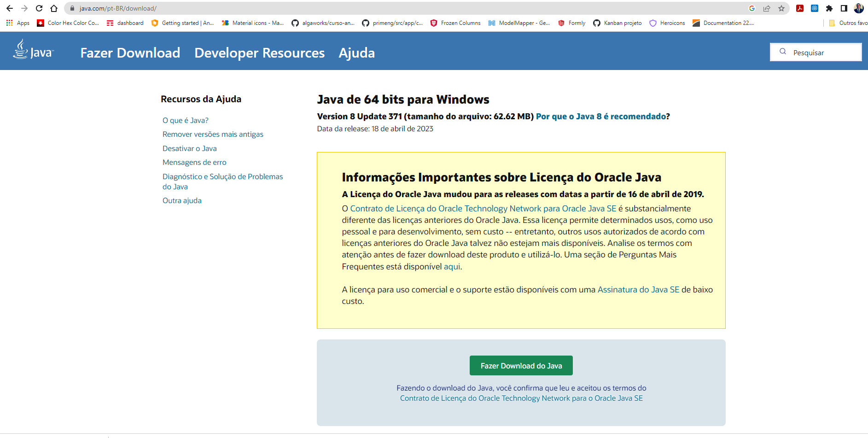Screen dimensions: 868x438
Task: Open the Extensions puzzle piece menu
Action: tap(829, 8)
